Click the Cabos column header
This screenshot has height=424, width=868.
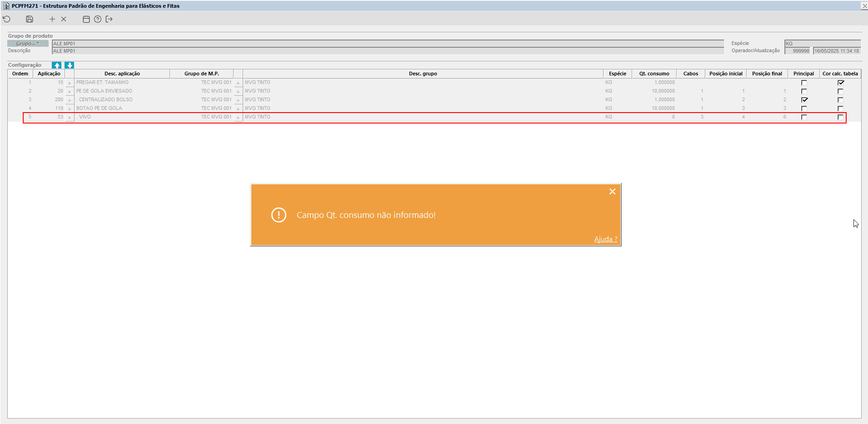coord(691,74)
